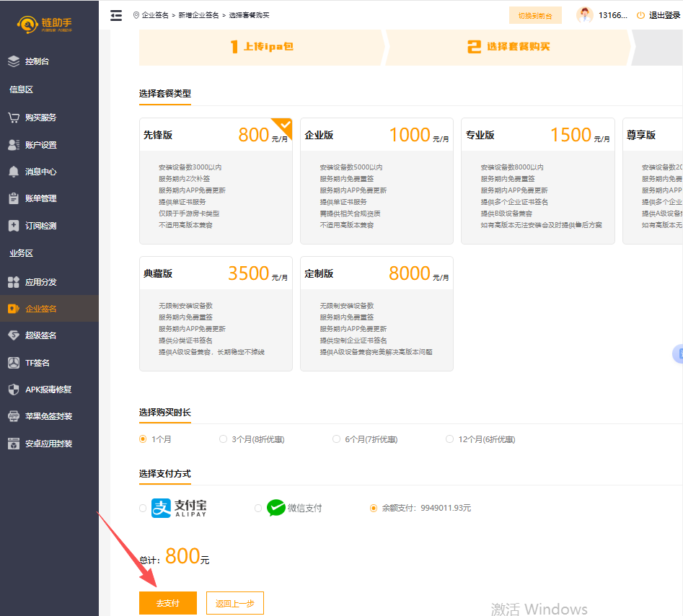Select the 12个月(6折优惠) duration option
Screen dimensions: 683x616
(450, 439)
